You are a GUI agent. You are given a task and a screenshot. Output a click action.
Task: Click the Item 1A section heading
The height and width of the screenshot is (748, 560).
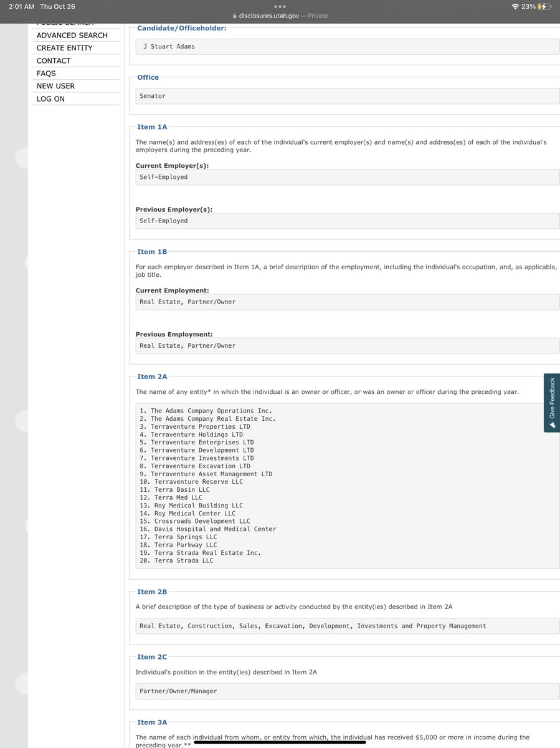pos(152,127)
